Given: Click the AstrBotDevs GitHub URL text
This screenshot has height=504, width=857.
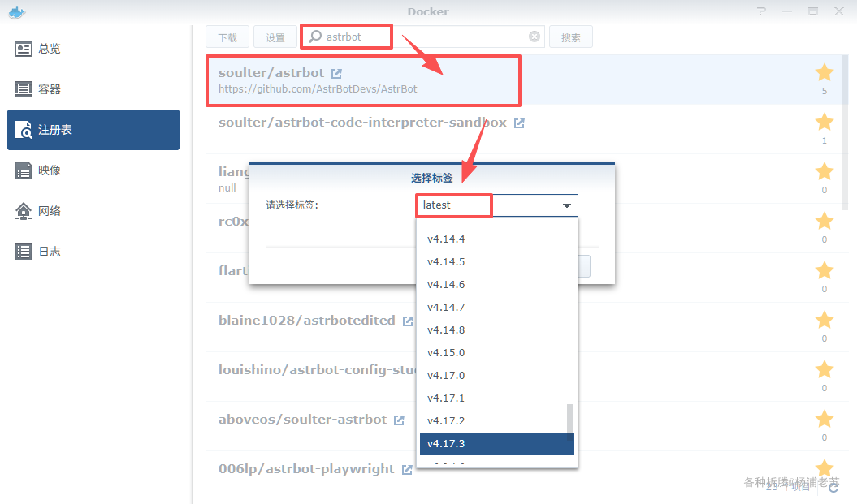Looking at the screenshot, I should pyautogui.click(x=318, y=88).
